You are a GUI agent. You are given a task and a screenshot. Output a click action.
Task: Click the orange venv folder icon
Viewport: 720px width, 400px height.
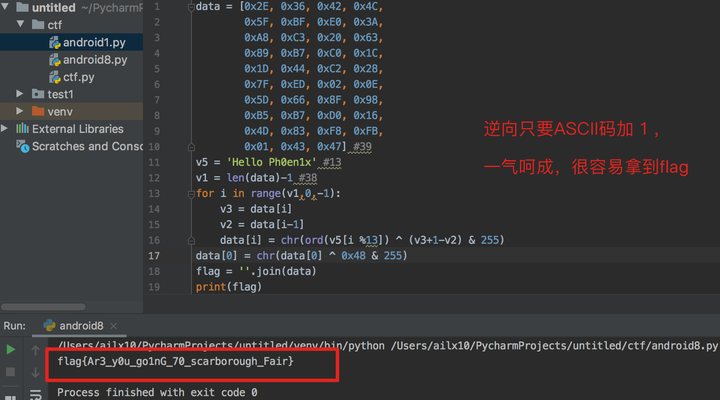pyautogui.click(x=38, y=111)
